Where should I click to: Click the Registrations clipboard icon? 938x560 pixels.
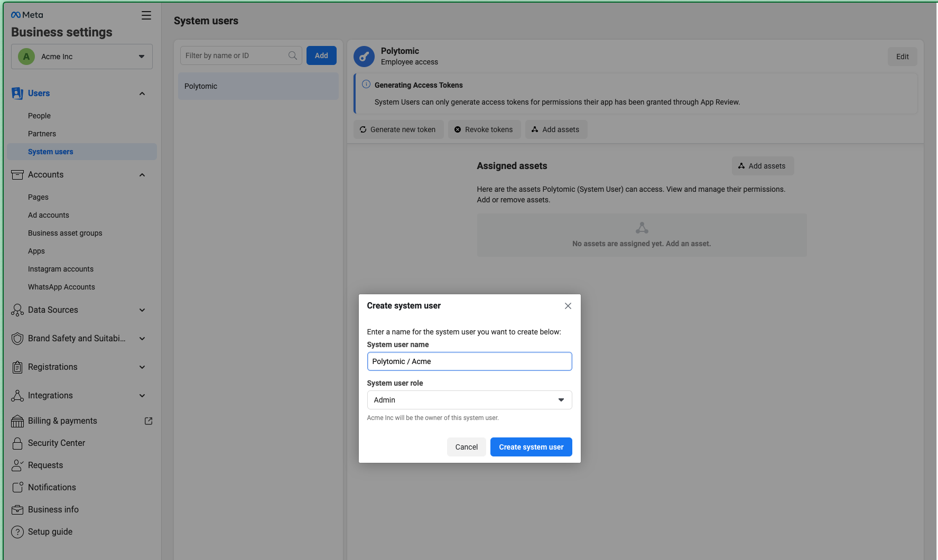coord(17,367)
